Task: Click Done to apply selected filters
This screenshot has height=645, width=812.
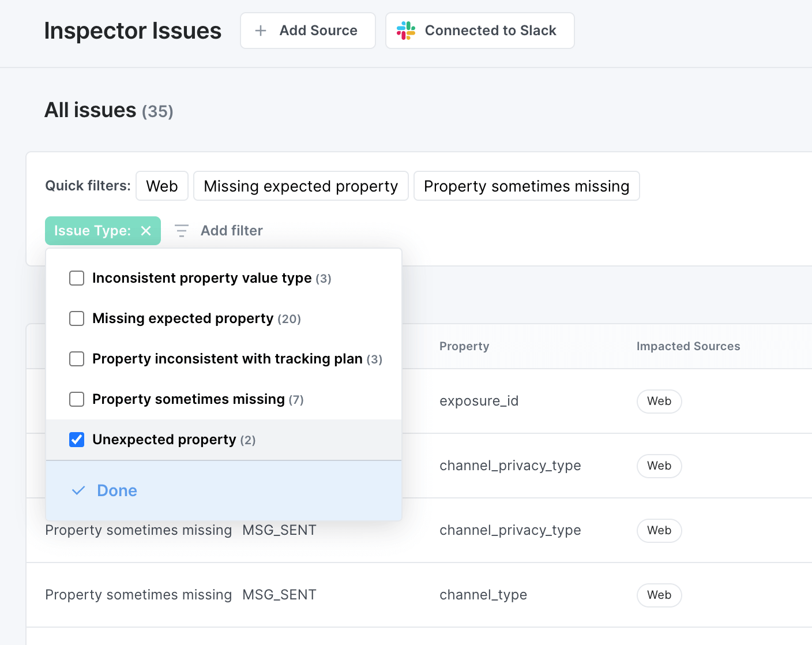Action: (x=116, y=490)
